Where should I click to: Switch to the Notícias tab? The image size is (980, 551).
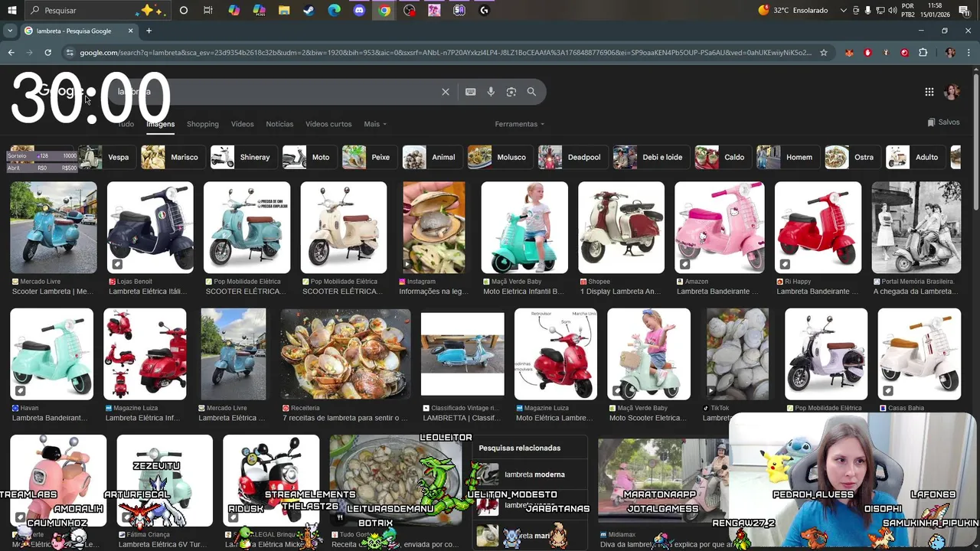(x=279, y=124)
